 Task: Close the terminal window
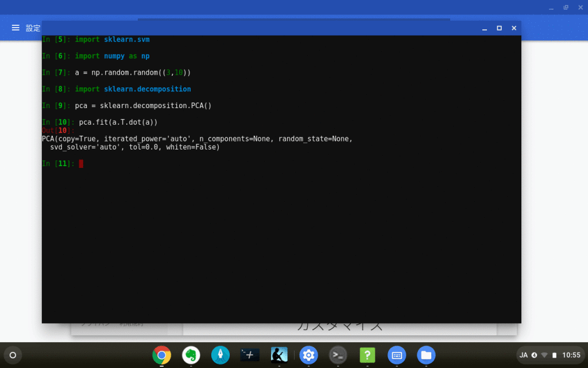pyautogui.click(x=514, y=28)
